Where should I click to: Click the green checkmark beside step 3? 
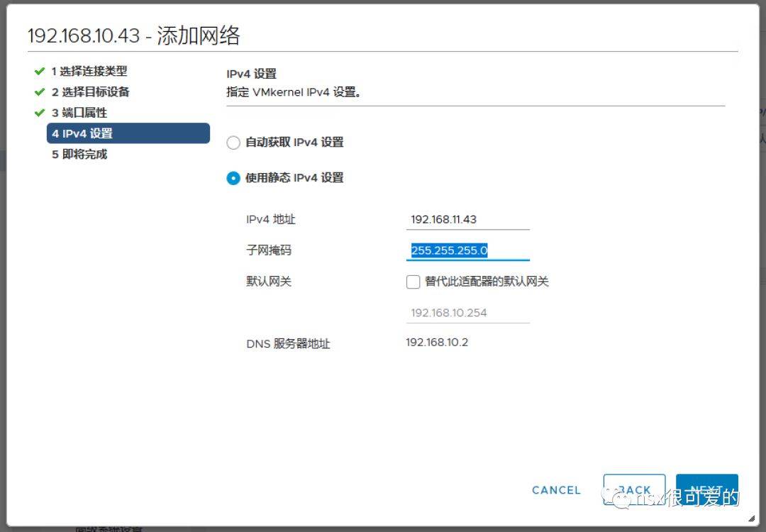[39, 113]
